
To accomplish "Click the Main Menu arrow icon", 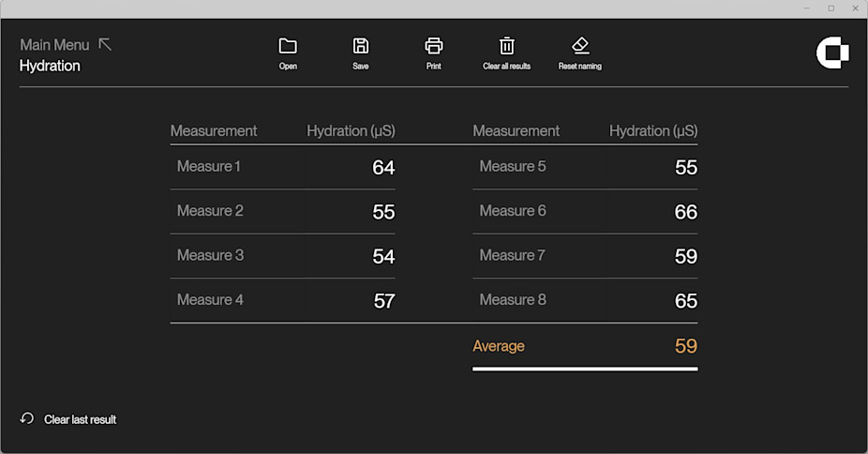I will pos(105,44).
